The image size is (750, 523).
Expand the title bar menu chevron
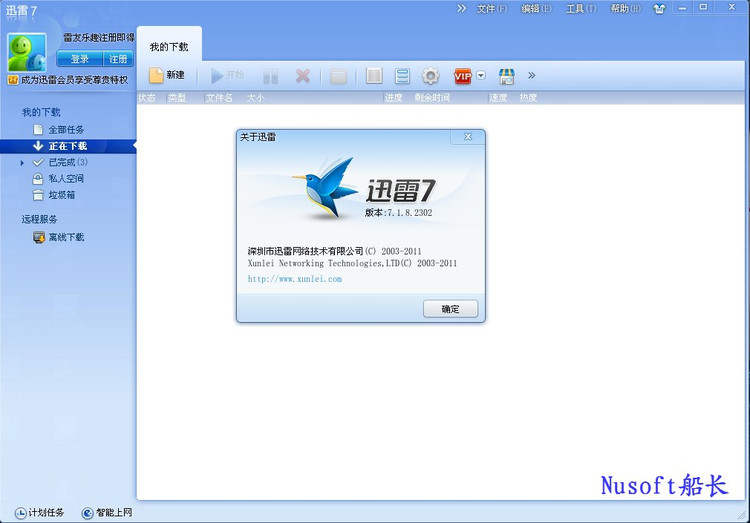click(x=461, y=8)
